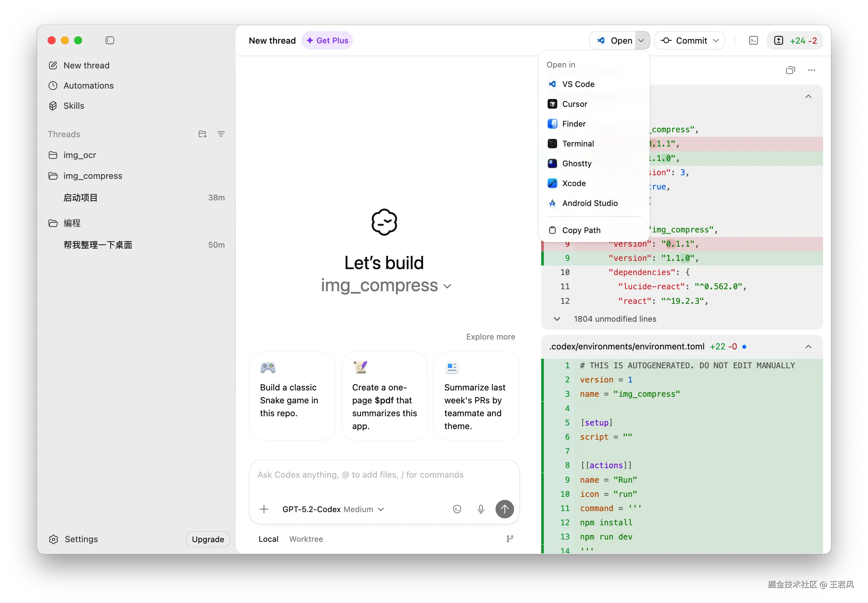This screenshot has width=868, height=603.
Task: Click the microphone dictation icon
Action: click(x=481, y=509)
